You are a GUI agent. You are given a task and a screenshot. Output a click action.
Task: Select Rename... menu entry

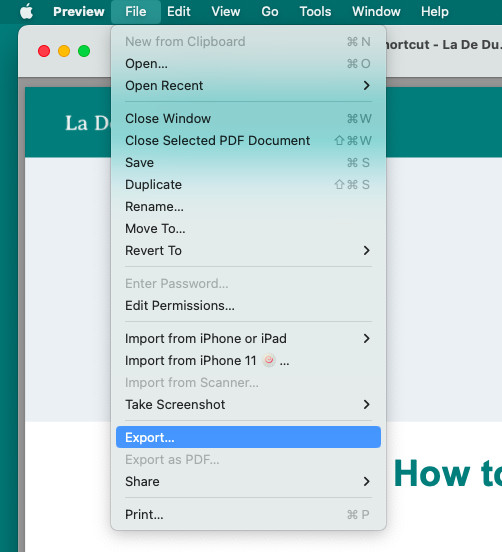tap(248, 207)
